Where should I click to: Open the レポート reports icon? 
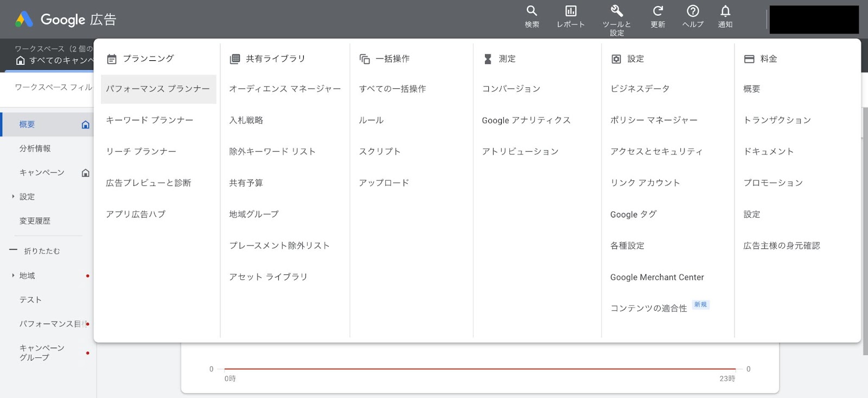571,11
